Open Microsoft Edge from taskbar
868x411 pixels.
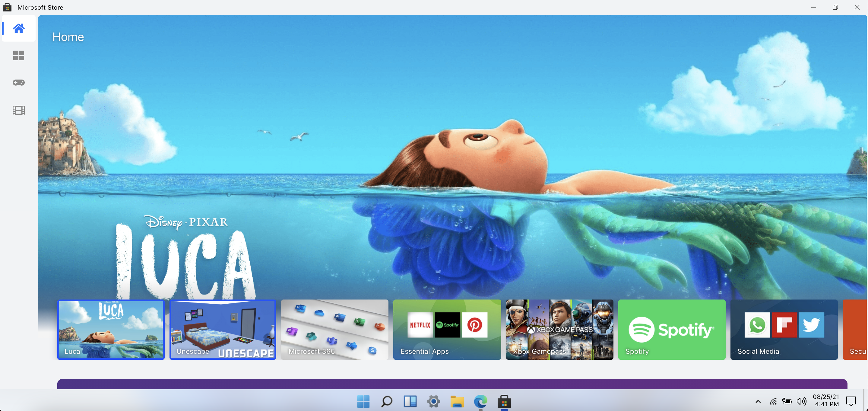coord(480,401)
